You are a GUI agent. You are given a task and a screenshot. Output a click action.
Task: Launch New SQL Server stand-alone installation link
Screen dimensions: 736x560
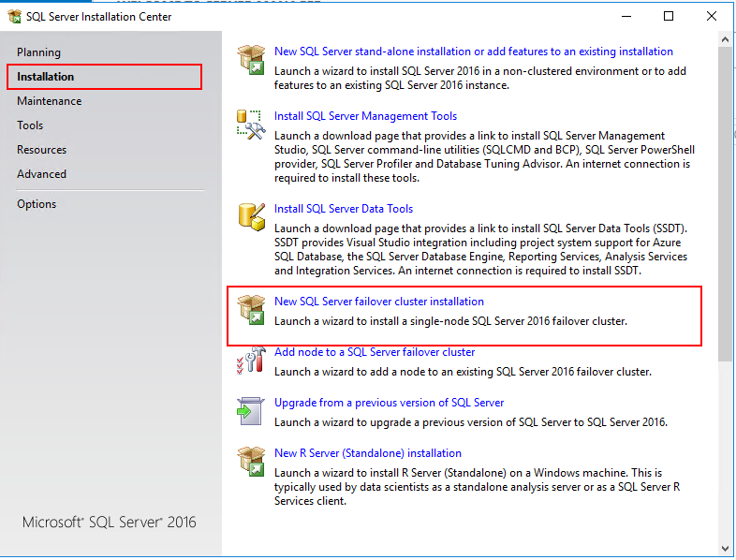[x=474, y=52]
